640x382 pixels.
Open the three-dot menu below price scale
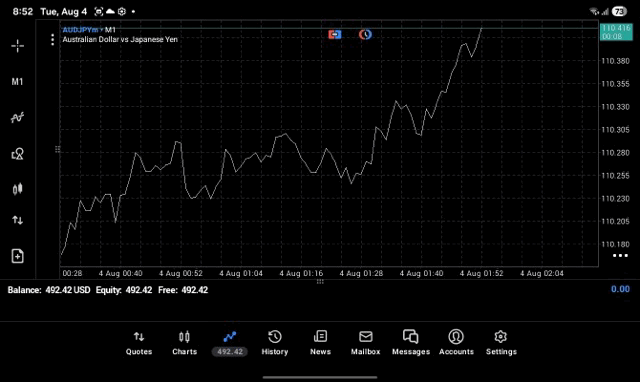click(620, 256)
